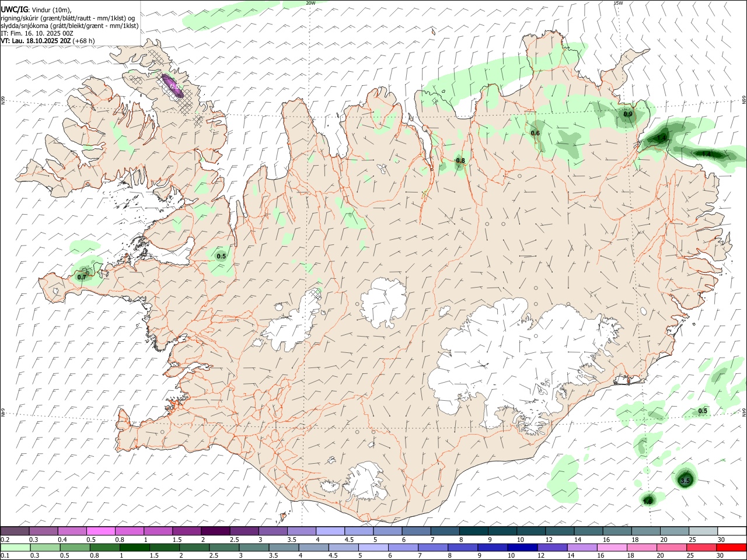
Task: Click the '0.7' precipitation value on the map
Action: [82, 278]
